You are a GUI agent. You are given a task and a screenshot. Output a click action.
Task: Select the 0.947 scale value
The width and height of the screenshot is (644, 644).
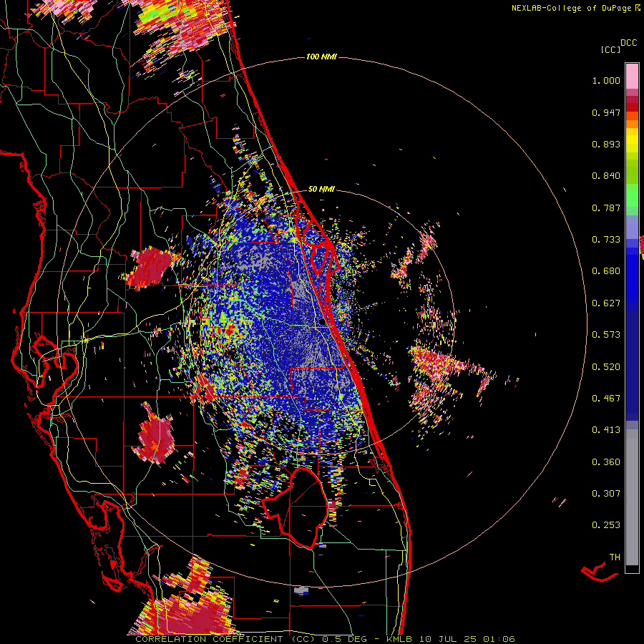tap(606, 112)
